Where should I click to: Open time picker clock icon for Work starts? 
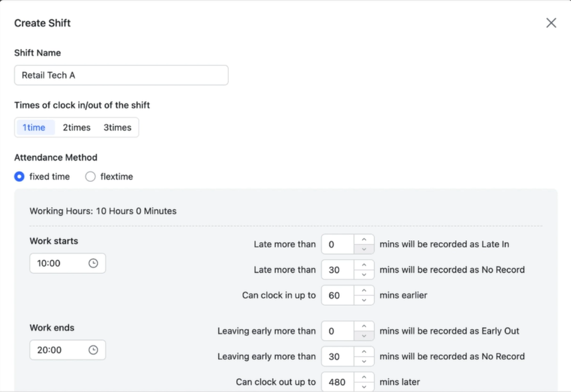point(94,263)
